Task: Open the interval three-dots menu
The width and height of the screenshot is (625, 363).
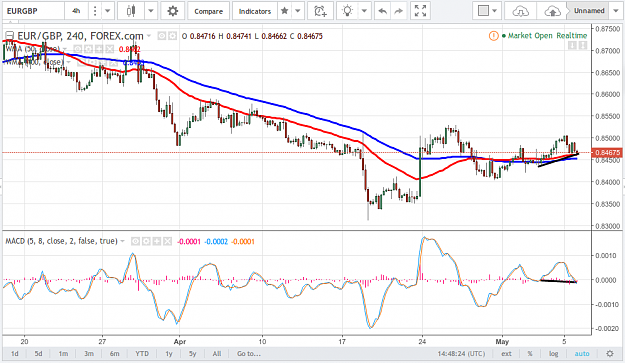Action: pos(95,11)
